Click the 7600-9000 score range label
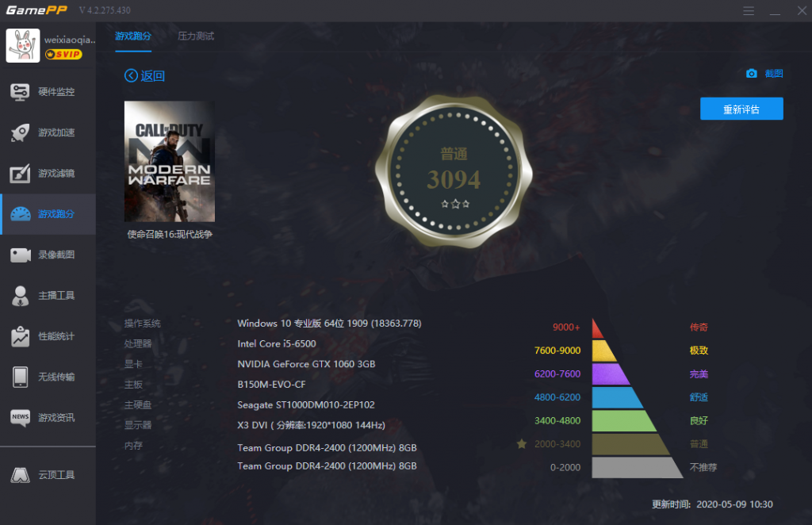Image resolution: width=812 pixels, height=525 pixels. point(557,351)
